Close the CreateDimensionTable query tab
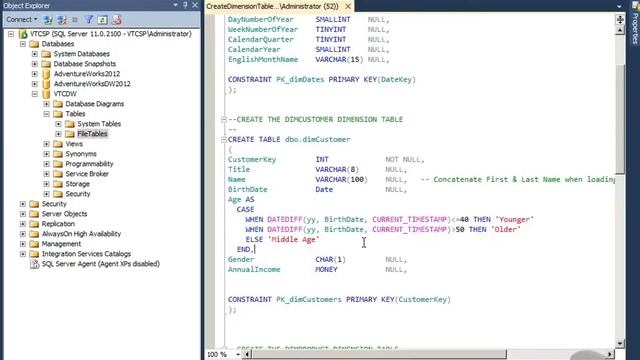 [348, 6]
